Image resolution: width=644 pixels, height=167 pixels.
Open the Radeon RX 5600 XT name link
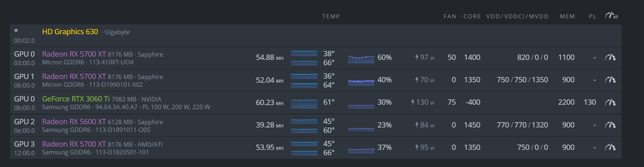click(74, 122)
